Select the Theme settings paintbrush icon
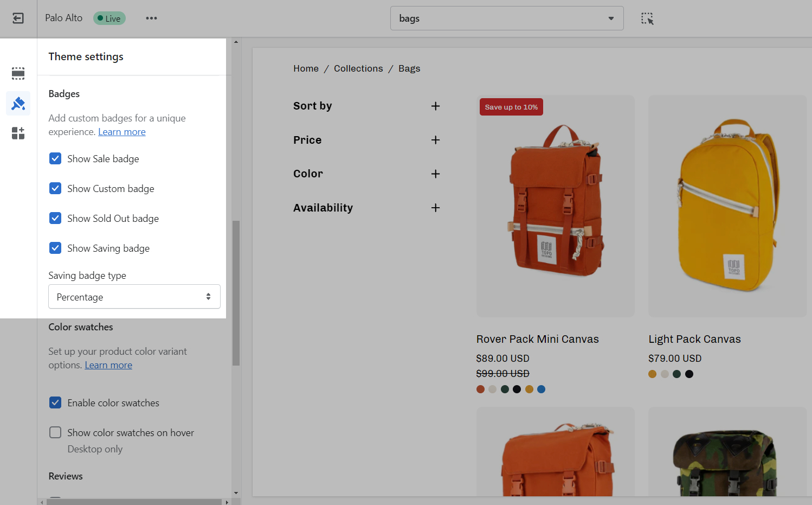 (x=18, y=103)
